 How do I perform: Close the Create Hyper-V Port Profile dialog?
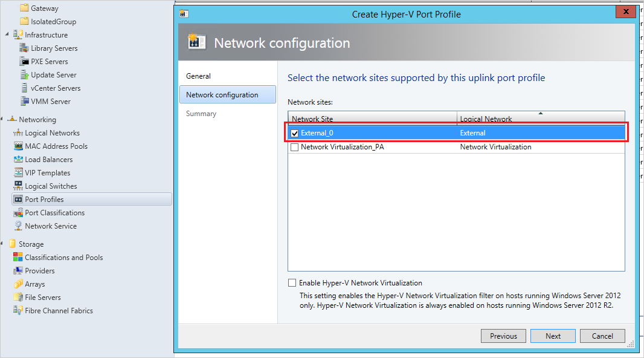(x=625, y=11)
